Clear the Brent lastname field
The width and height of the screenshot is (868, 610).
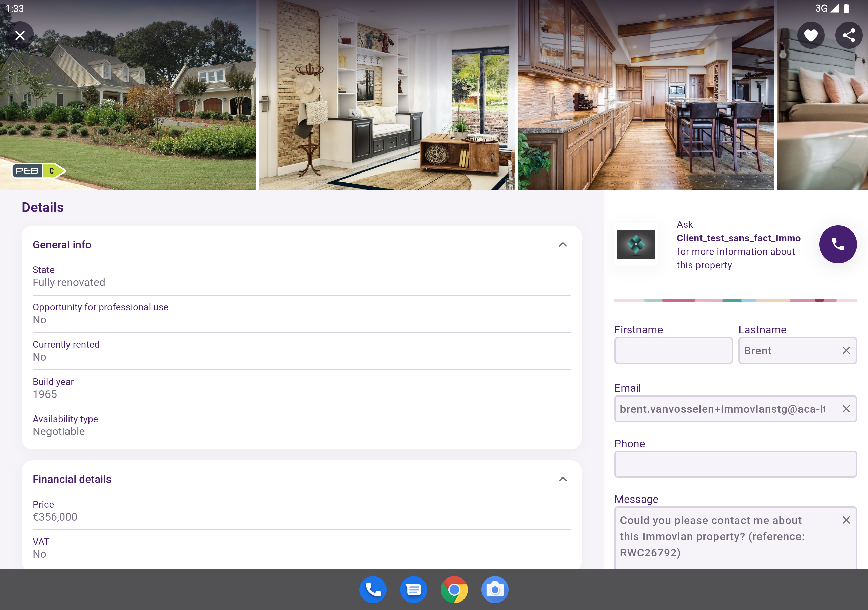846,350
